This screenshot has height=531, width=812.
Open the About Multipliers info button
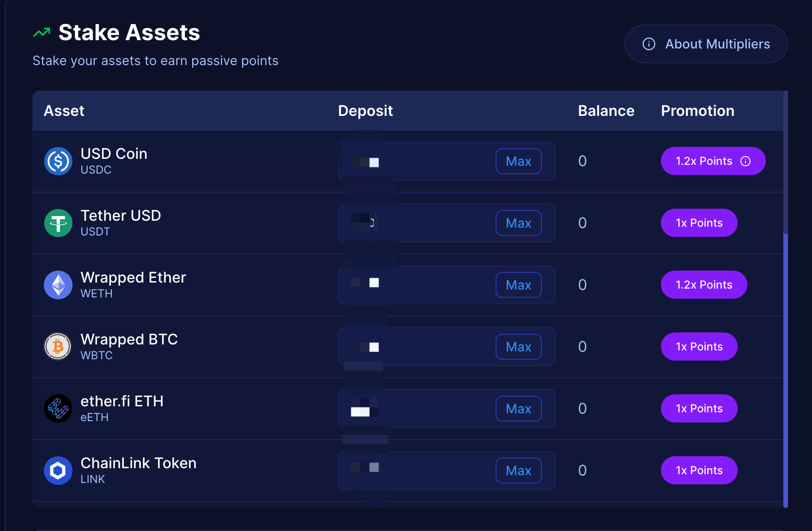point(706,44)
